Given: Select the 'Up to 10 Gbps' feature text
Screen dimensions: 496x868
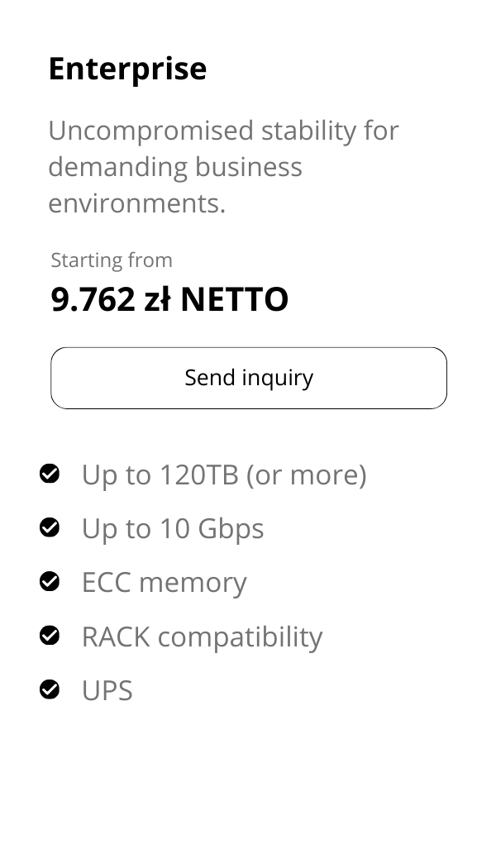Looking at the screenshot, I should [172, 528].
